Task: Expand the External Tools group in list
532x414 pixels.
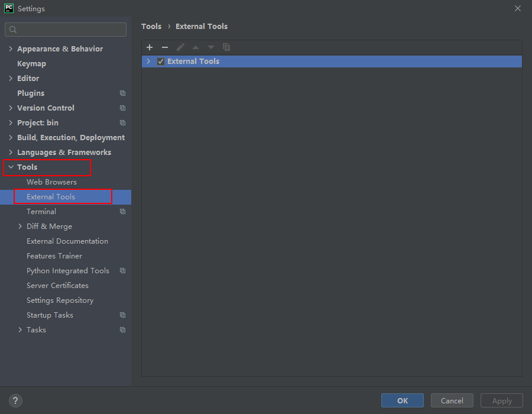Action: coord(148,61)
